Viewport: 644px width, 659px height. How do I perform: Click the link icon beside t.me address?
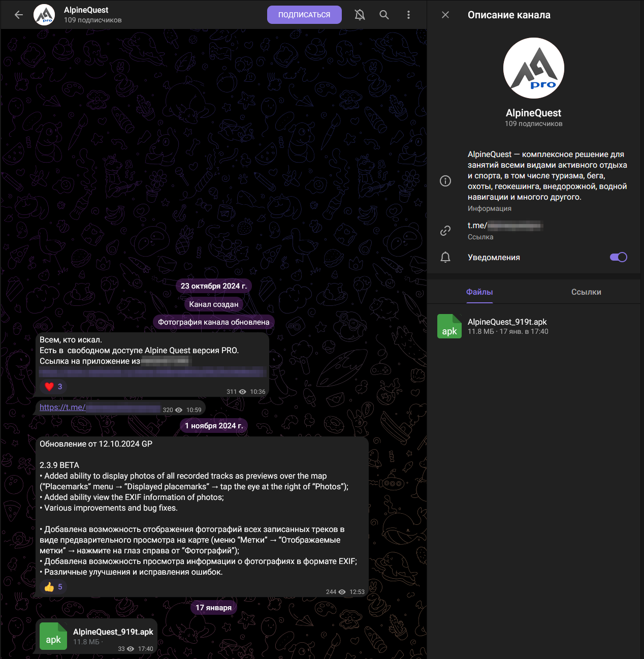point(445,231)
